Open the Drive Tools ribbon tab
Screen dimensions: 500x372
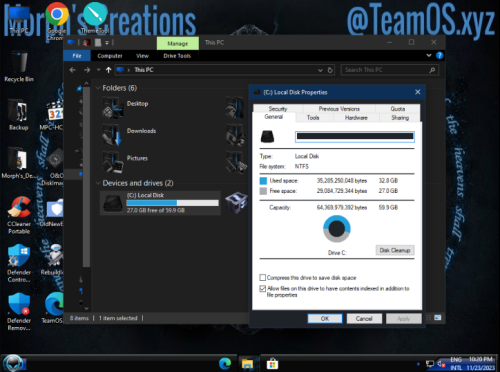click(x=177, y=56)
